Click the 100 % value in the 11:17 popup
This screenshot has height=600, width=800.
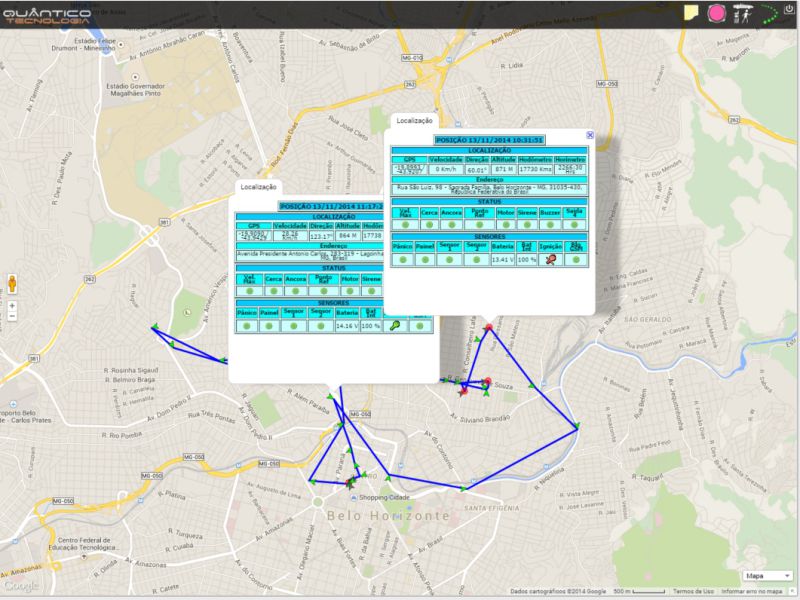pyautogui.click(x=370, y=326)
